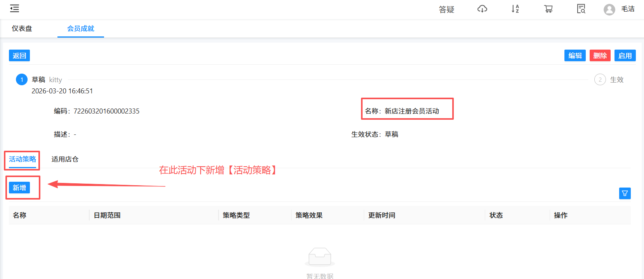Select step 1 草稿 circle
Viewport: 644px width, 279px height.
(x=22, y=79)
